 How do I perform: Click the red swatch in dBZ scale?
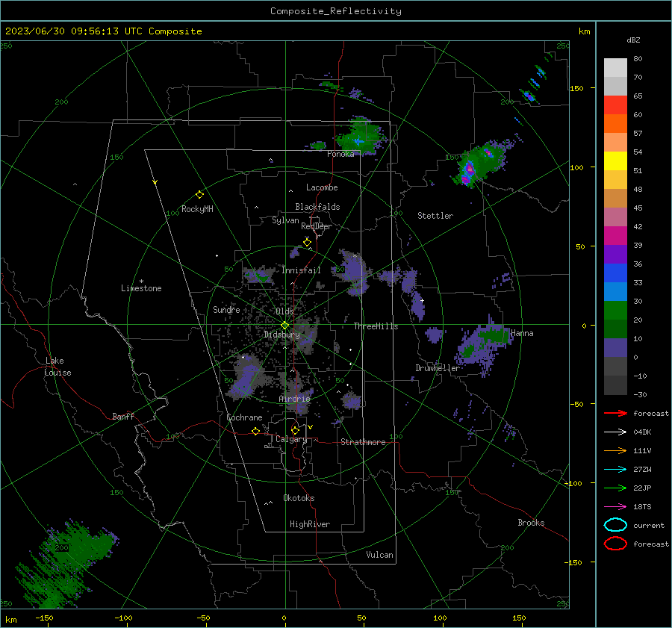[615, 105]
